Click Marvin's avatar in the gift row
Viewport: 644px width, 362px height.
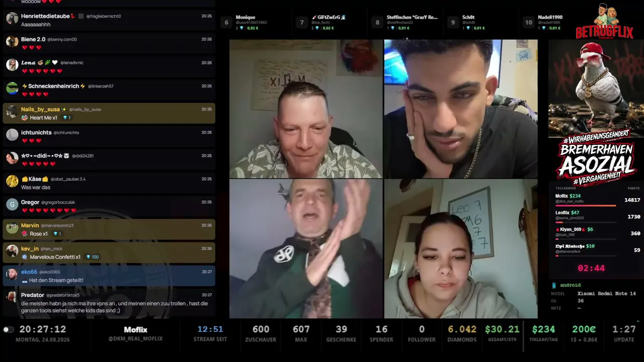(x=12, y=228)
